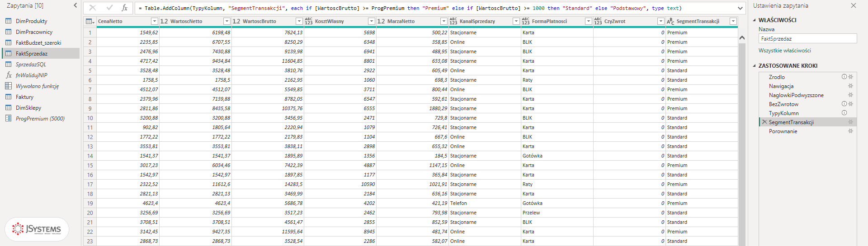This screenshot has width=868, height=246.
Task: Collapse the WŁAŚCIWOŚCI section
Action: click(x=754, y=20)
